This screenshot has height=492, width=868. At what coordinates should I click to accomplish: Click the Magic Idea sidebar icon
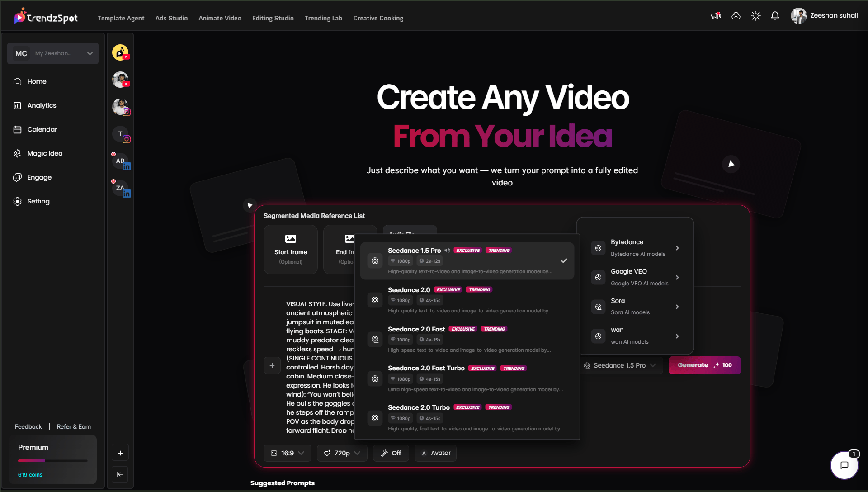[18, 154]
